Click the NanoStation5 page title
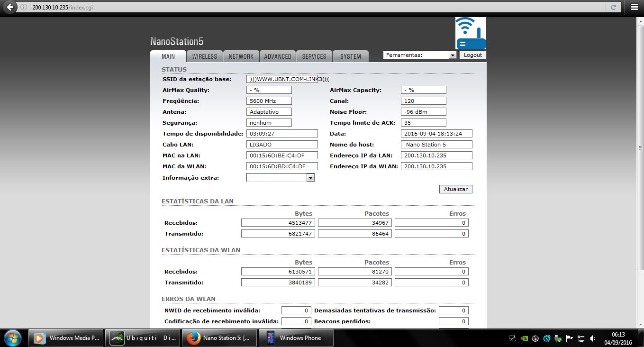This screenshot has width=644, height=347. [x=177, y=41]
